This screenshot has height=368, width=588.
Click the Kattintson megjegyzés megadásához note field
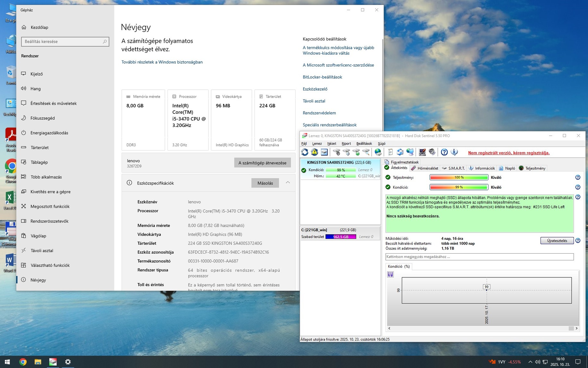(480, 257)
